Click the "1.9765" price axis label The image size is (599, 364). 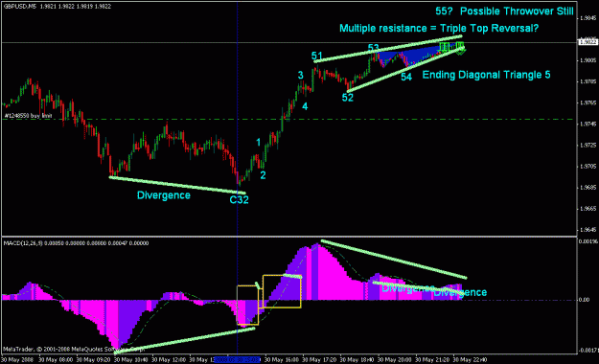click(x=587, y=102)
